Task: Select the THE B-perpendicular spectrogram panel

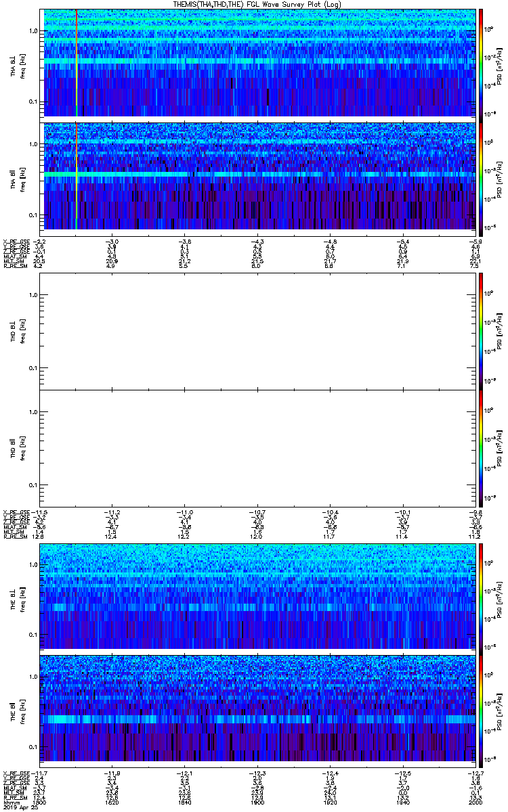Action: (x=258, y=596)
